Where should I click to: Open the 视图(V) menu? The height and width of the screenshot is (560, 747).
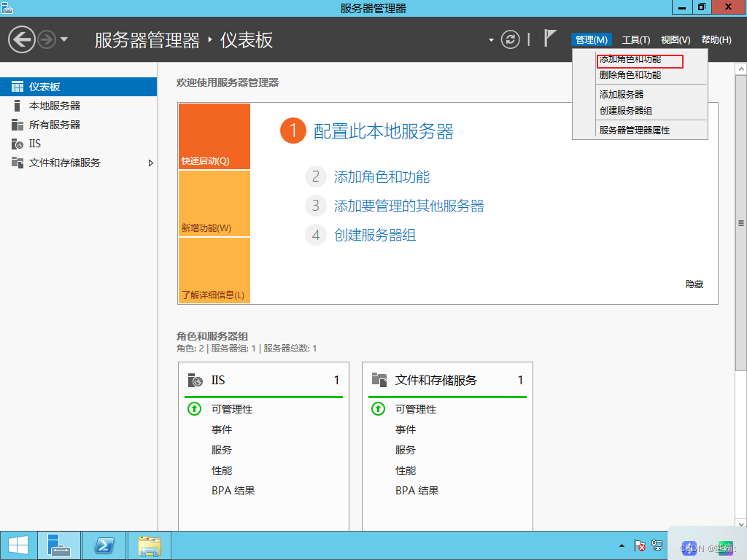point(675,39)
